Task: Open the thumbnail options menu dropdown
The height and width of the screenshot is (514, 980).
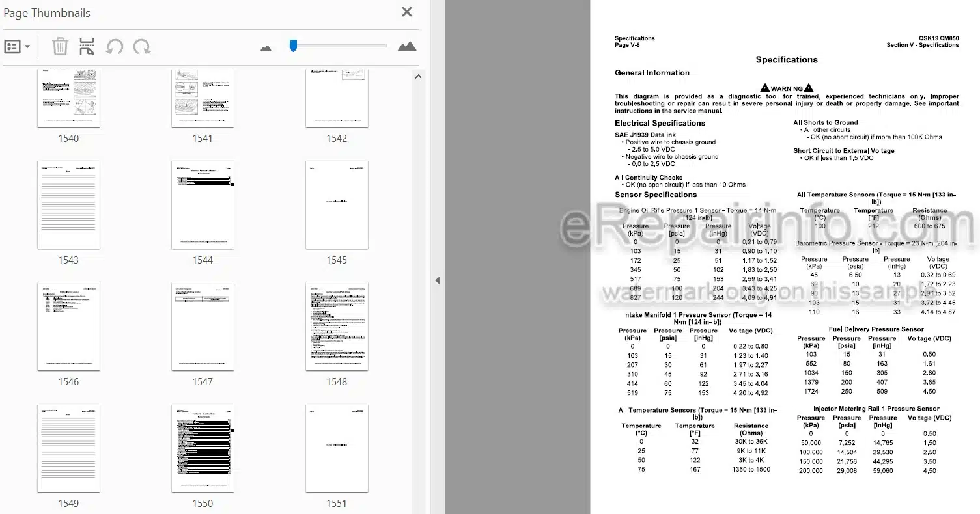Action: coord(17,47)
